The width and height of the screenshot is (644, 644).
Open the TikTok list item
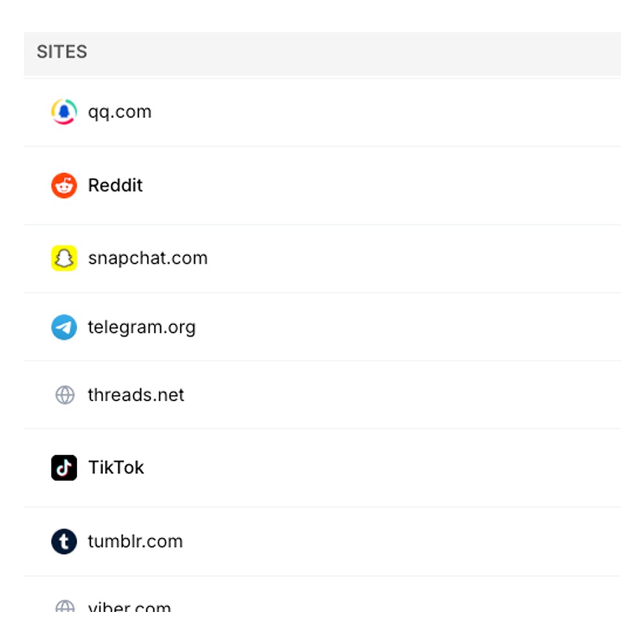(x=116, y=468)
